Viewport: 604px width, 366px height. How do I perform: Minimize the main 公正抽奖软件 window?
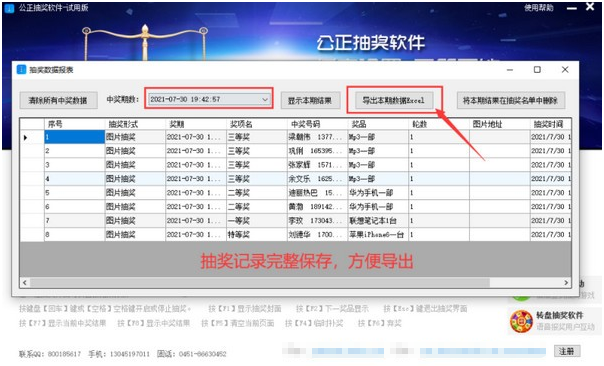(572, 8)
